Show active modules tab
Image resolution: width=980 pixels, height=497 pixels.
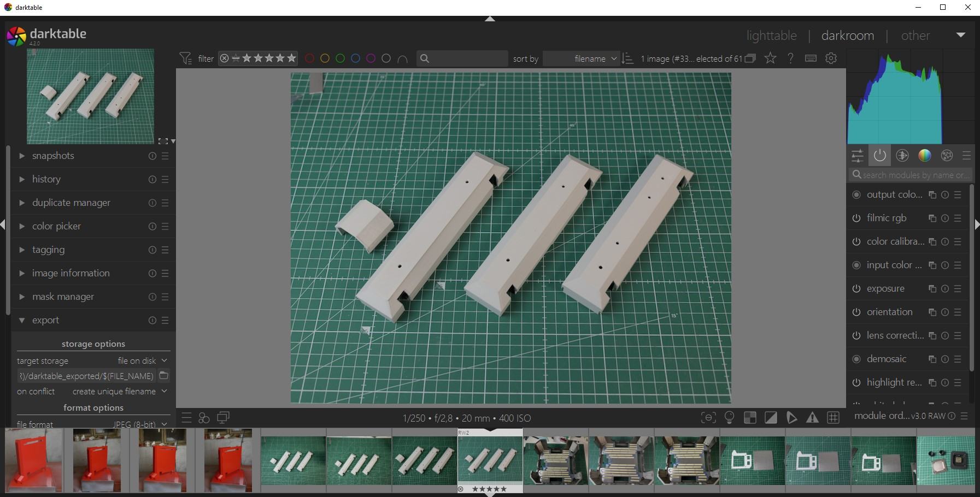click(x=880, y=156)
